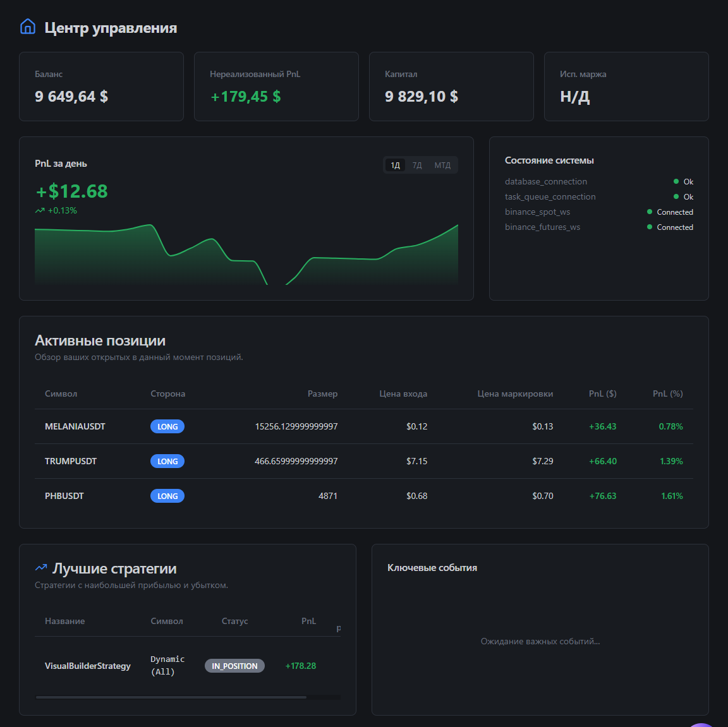
Task: Select the "МТД" period tab
Action: click(x=442, y=165)
